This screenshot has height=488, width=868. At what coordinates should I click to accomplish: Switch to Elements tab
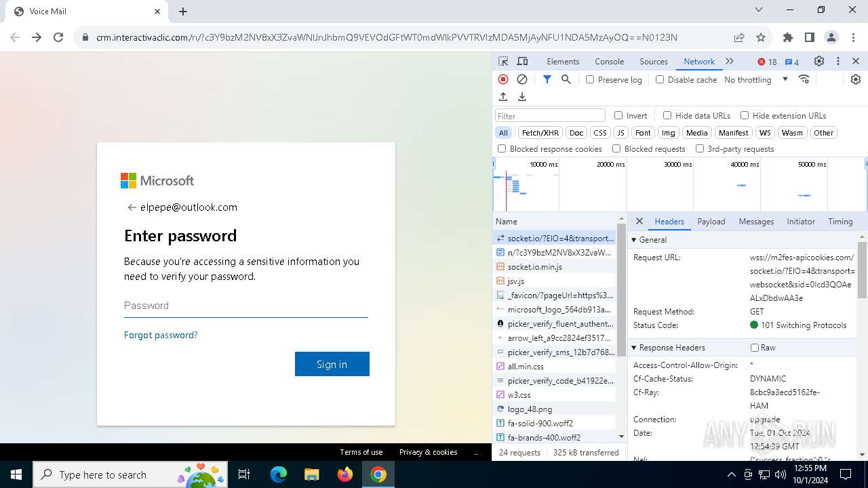coord(563,61)
